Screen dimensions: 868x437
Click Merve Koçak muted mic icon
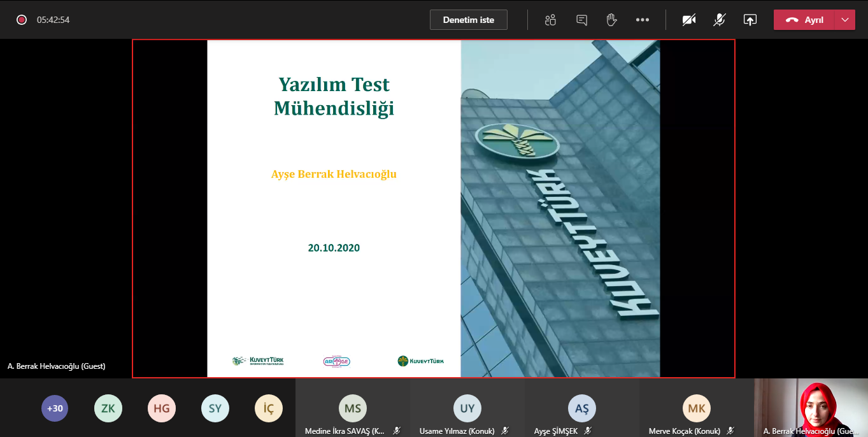[x=730, y=431]
